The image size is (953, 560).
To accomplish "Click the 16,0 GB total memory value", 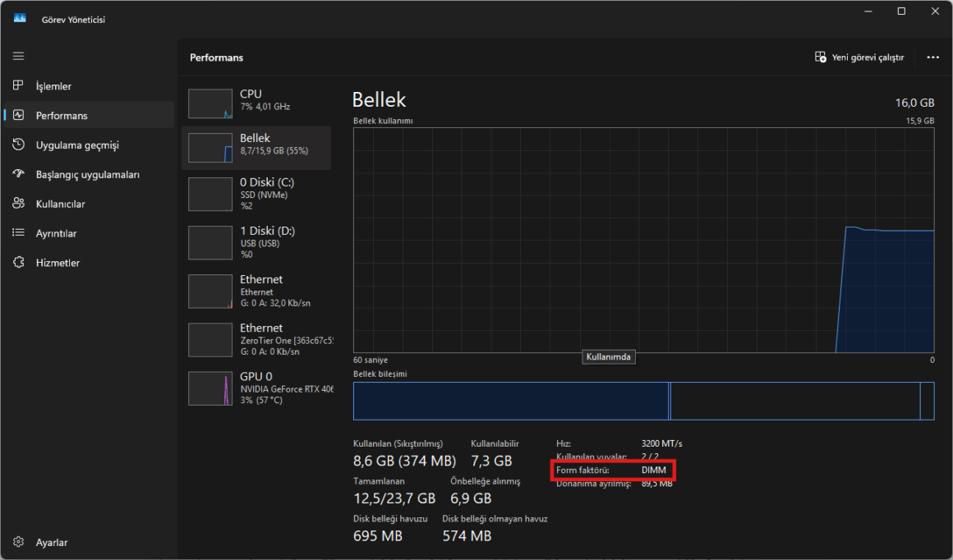I will point(914,103).
